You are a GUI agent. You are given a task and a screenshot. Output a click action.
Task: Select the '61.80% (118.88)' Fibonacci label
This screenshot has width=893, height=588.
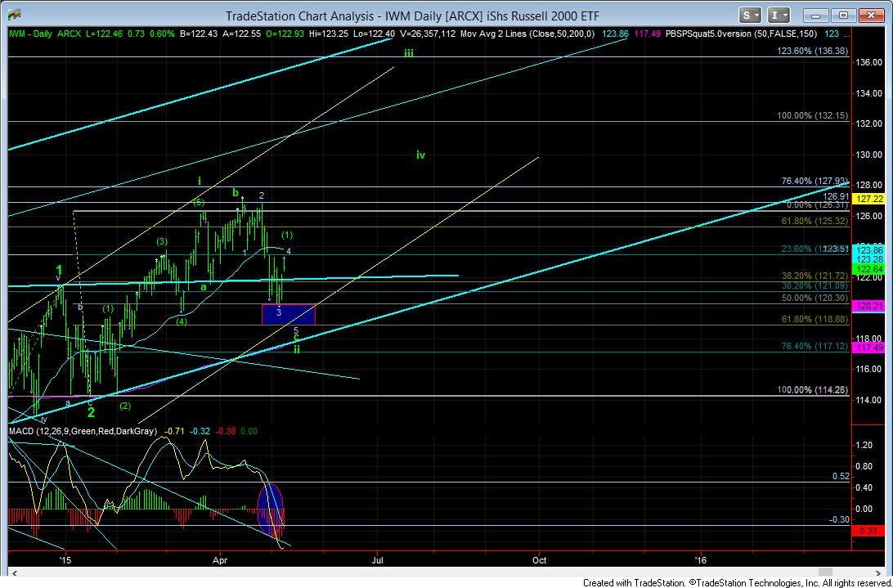[815, 320]
